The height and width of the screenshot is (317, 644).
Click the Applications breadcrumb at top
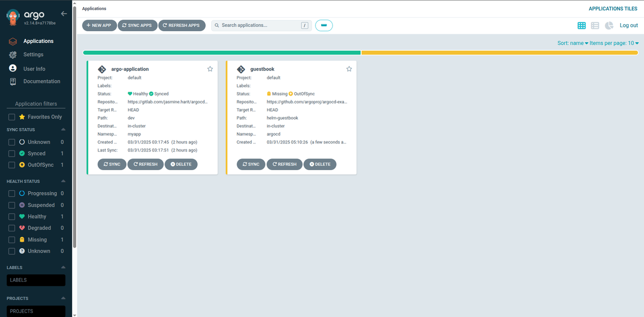(94, 9)
